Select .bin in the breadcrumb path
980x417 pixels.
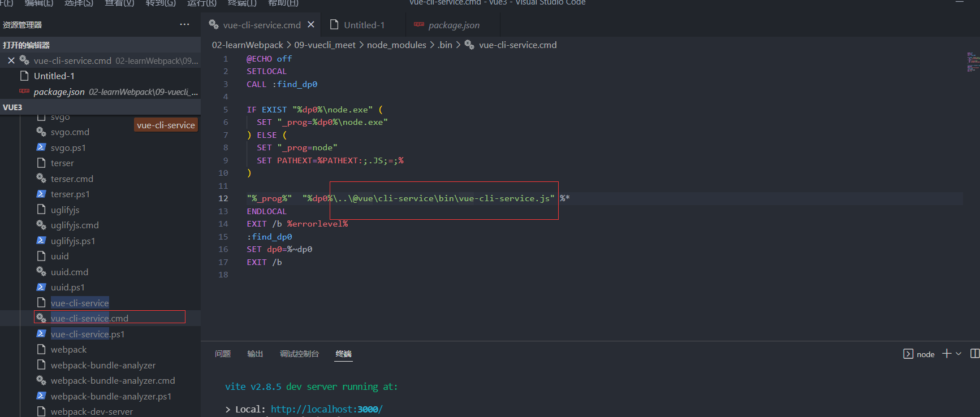[445, 45]
